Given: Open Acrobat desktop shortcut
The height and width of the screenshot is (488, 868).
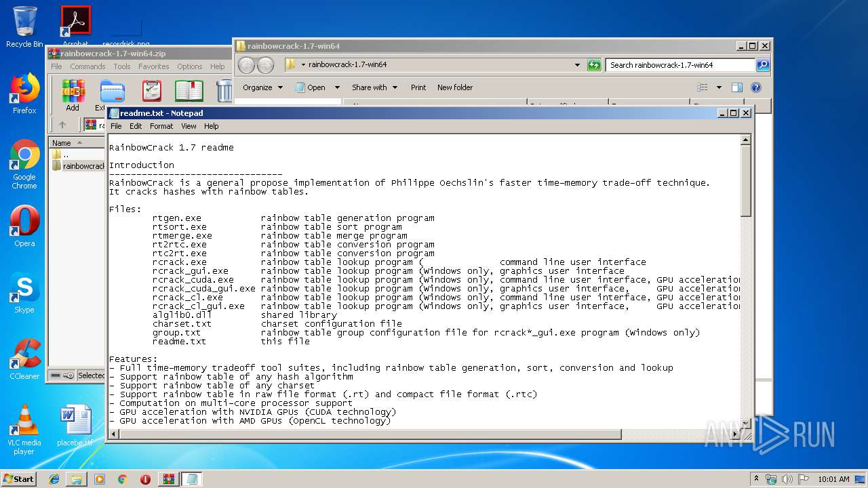Looking at the screenshot, I should (x=75, y=27).
